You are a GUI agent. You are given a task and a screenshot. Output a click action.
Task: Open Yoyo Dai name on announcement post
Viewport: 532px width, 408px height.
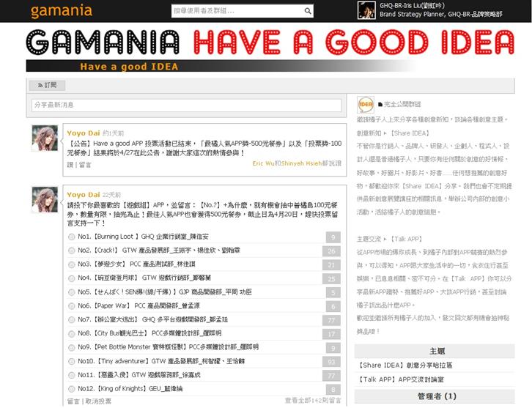coord(83,133)
